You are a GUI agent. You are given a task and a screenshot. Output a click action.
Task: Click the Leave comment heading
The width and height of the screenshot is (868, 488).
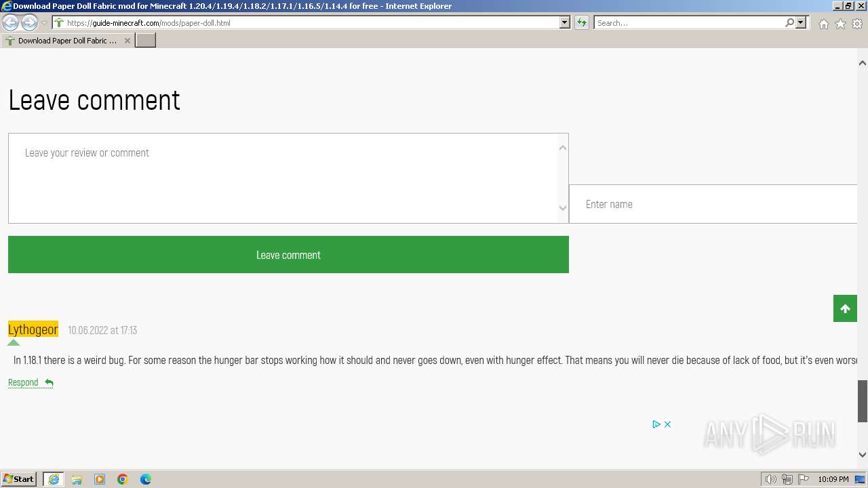coord(94,100)
